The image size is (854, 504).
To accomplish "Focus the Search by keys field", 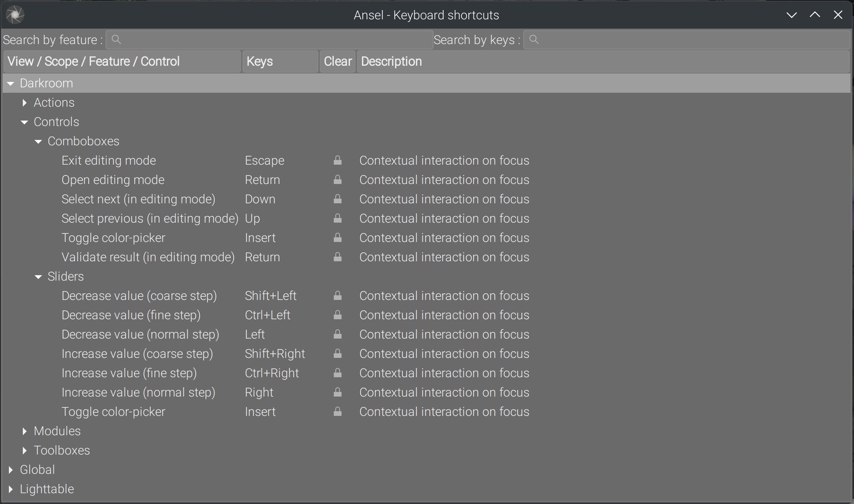I will (687, 39).
